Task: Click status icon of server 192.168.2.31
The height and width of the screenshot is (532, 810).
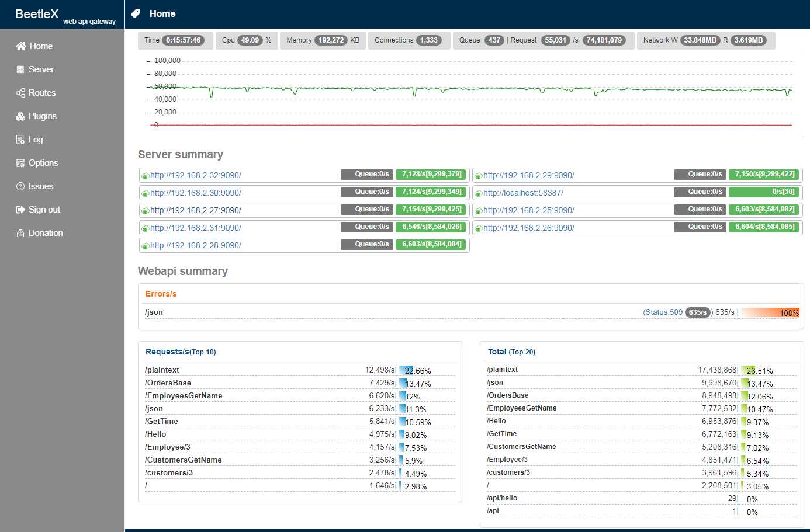Action: coord(145,228)
